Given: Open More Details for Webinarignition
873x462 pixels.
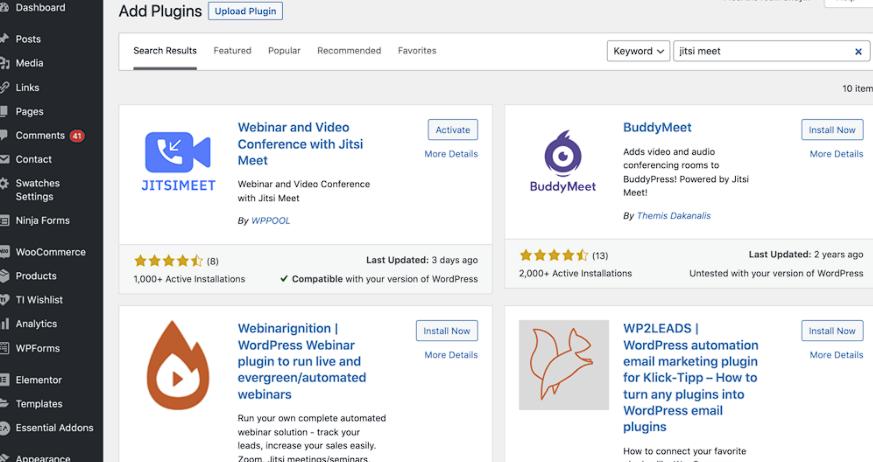Looking at the screenshot, I should tap(451, 355).
